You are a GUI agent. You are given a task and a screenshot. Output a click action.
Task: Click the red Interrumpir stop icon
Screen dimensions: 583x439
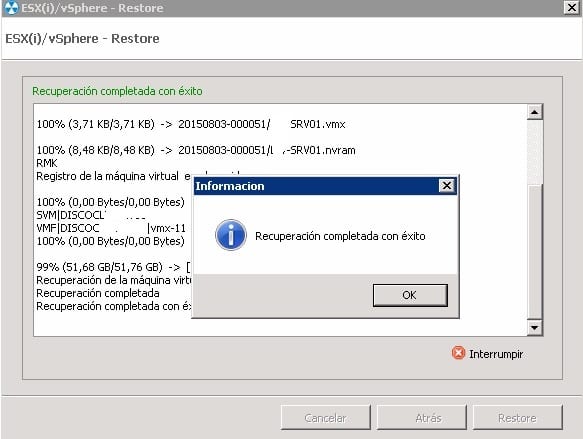(458, 353)
